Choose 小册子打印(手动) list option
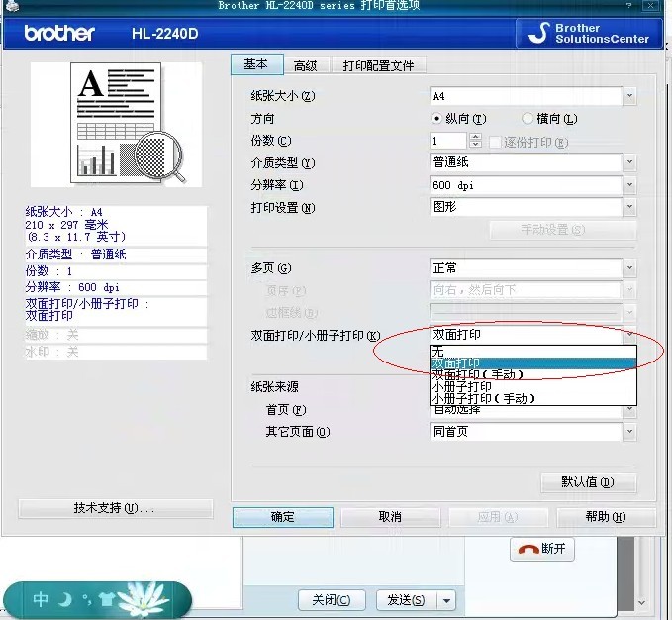Screen dimensions: 672x620 (533, 399)
